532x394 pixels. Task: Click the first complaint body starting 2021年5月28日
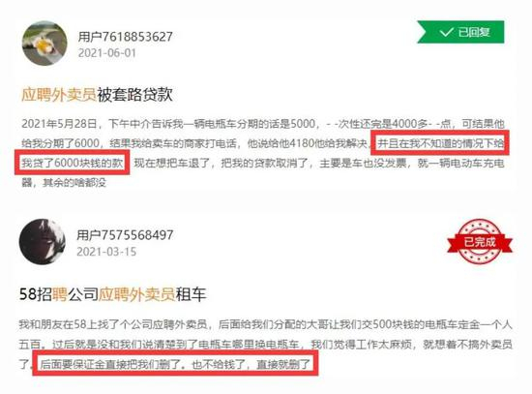point(263,153)
